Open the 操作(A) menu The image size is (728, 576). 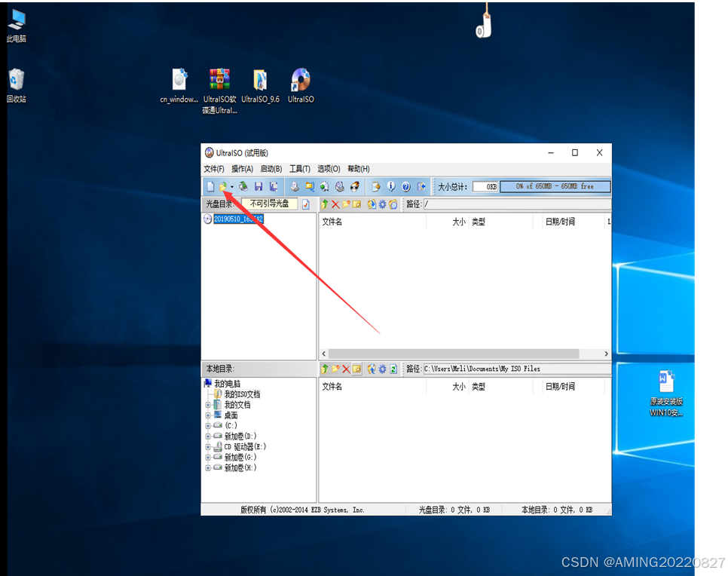click(x=243, y=169)
